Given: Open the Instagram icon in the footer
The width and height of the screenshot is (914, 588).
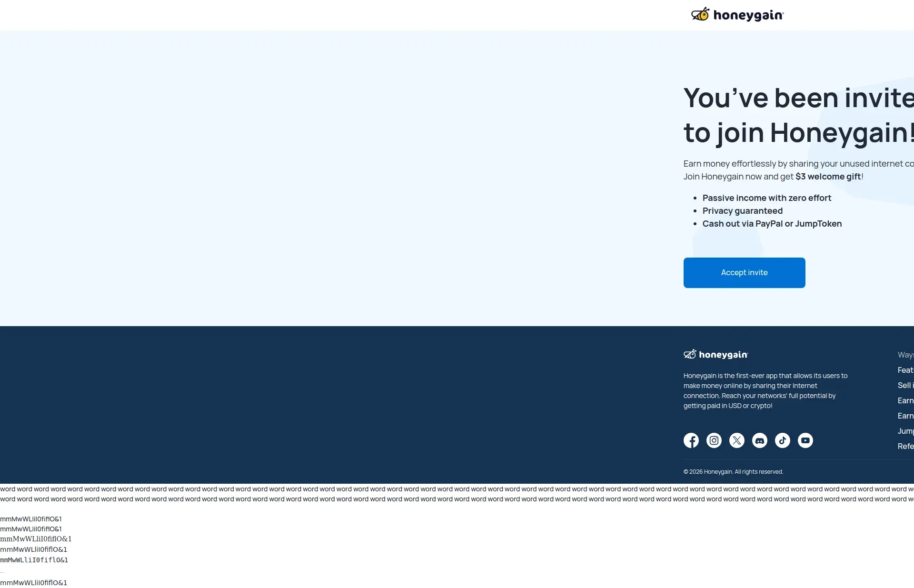Looking at the screenshot, I should coord(714,440).
